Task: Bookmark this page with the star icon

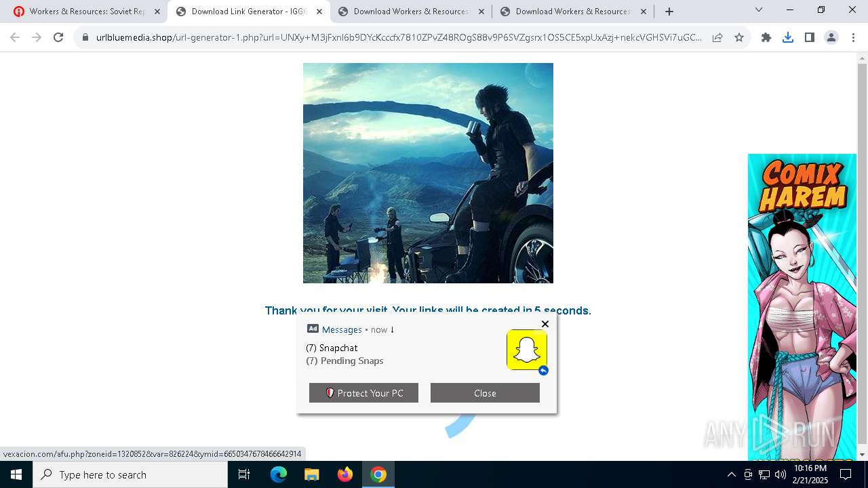Action: tap(739, 38)
